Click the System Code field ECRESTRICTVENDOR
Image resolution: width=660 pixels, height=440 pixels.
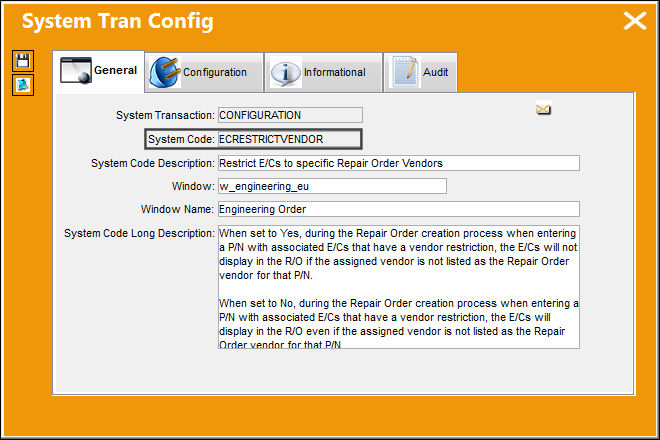pos(289,139)
